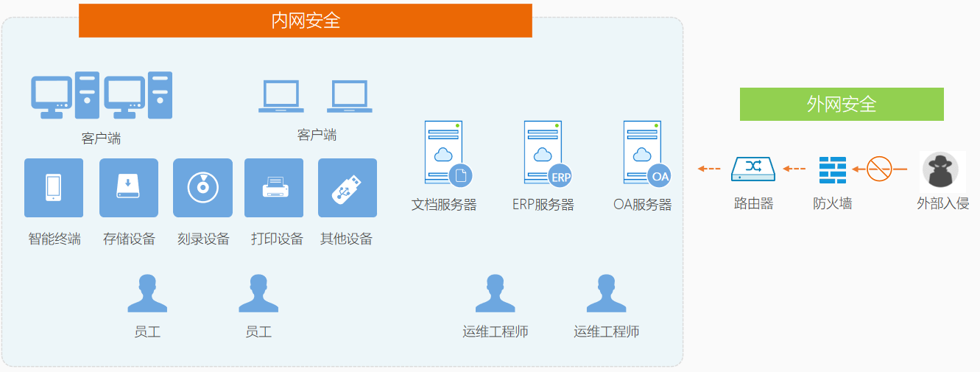The image size is (980, 372).
Task: Select the left laptop client icon
Action: [x=281, y=96]
